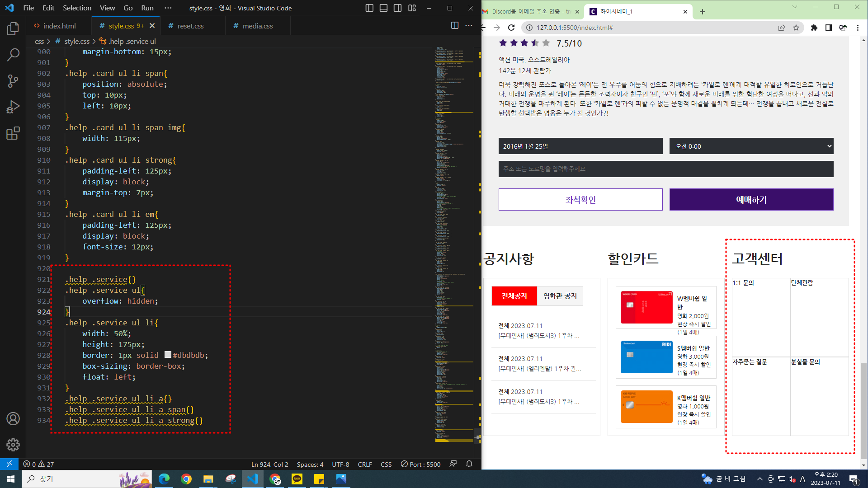Viewport: 868px width, 488px height.
Task: Open the CSS language mode selector
Action: [x=386, y=464]
